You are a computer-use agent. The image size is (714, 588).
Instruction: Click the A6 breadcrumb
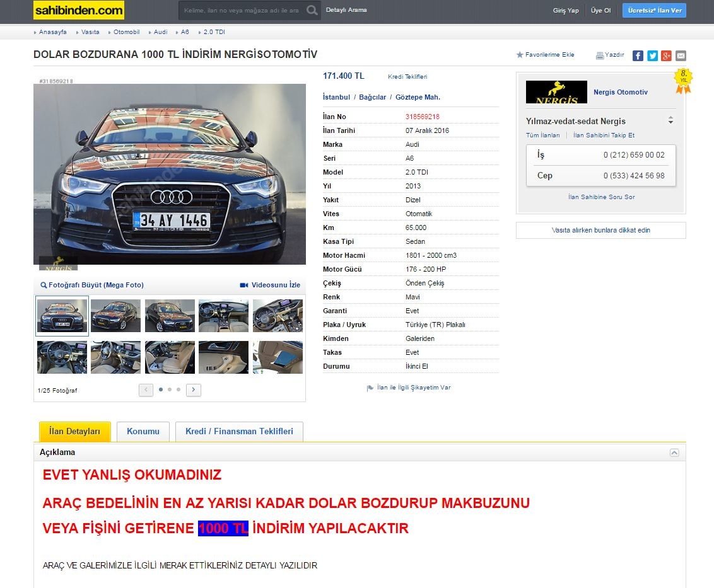pos(185,32)
